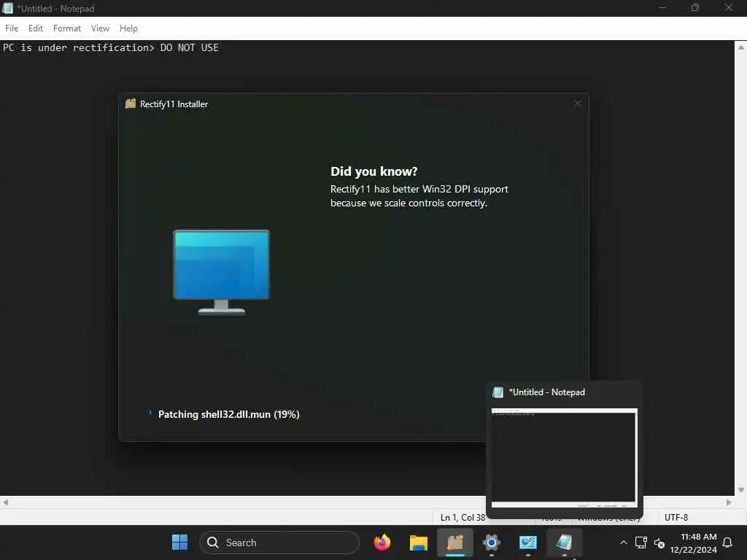This screenshot has width=747, height=560.
Task: Click 'Ln 1, Col 38' in status bar
Action: [x=462, y=517]
